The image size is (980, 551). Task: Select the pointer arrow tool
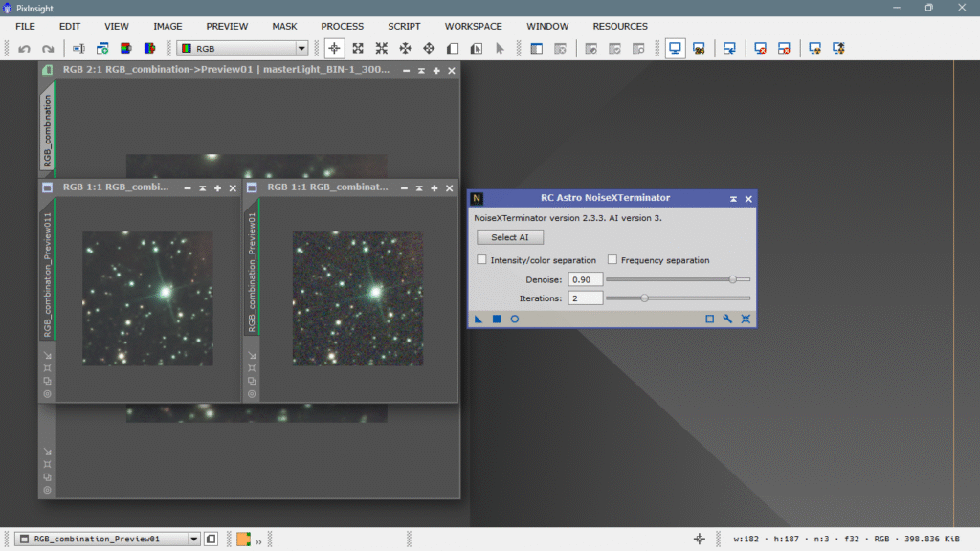pos(500,49)
